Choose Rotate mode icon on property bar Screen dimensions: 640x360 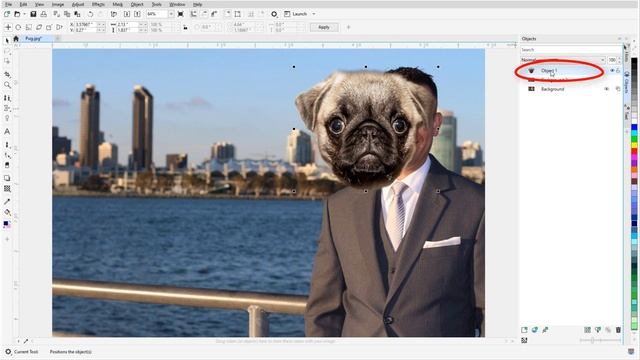18,27
